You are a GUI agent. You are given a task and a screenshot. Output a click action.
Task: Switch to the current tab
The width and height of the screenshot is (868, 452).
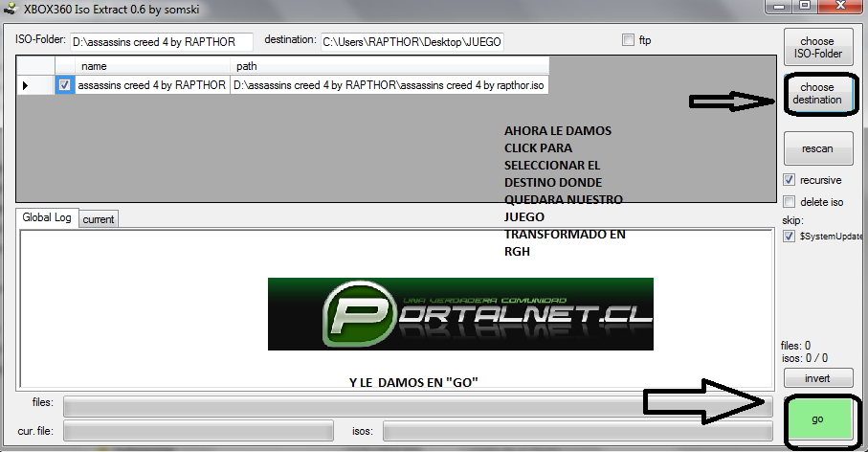point(99,219)
